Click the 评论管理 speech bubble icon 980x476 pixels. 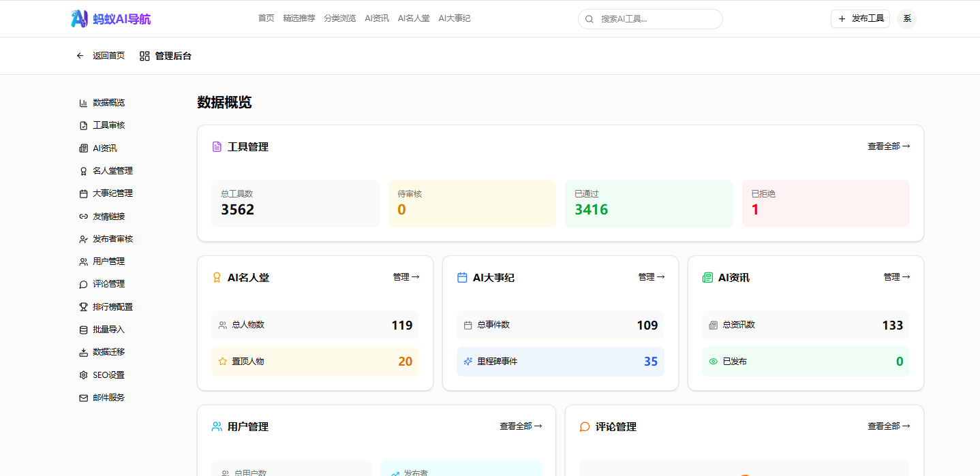coord(585,426)
